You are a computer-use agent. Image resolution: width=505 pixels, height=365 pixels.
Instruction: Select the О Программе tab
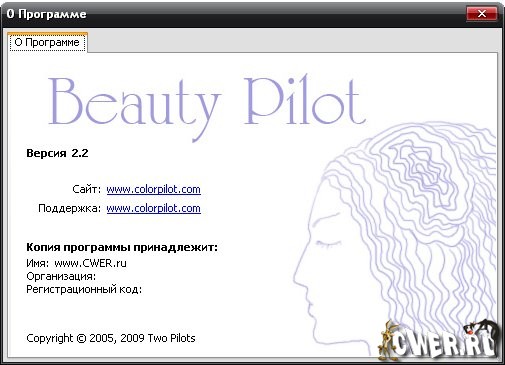click(47, 42)
